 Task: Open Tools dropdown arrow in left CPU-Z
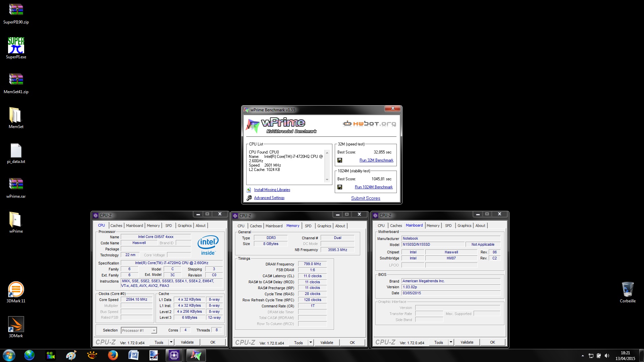point(171,342)
